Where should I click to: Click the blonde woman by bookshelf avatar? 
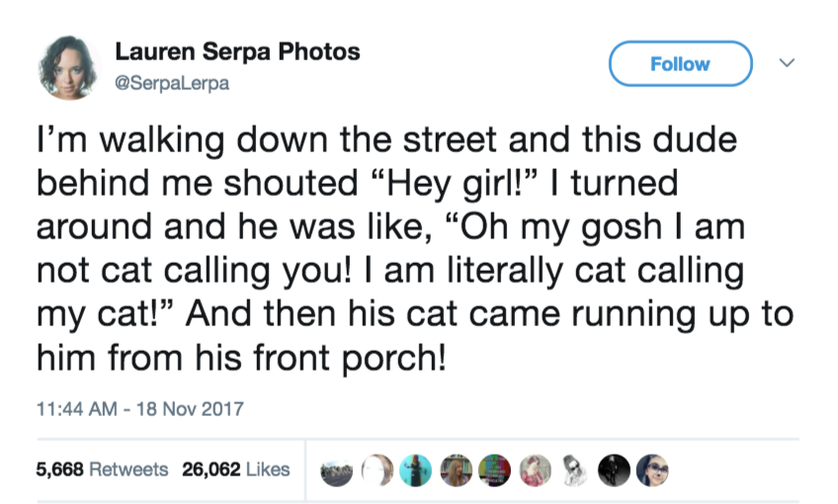click(455, 469)
